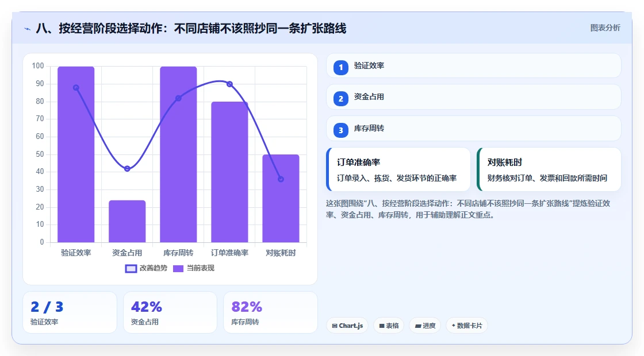Click the trend line point at 订单准确率
The width and height of the screenshot is (644, 356).
(x=229, y=84)
